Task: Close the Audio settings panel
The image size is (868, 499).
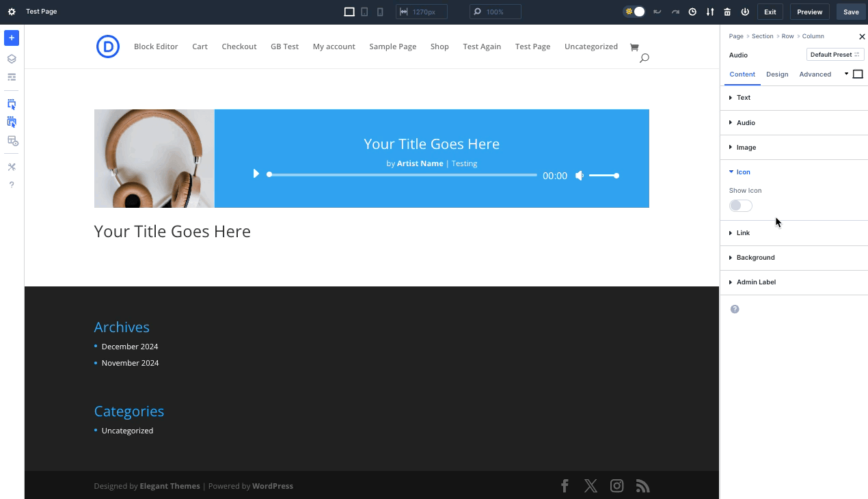Action: (x=861, y=36)
